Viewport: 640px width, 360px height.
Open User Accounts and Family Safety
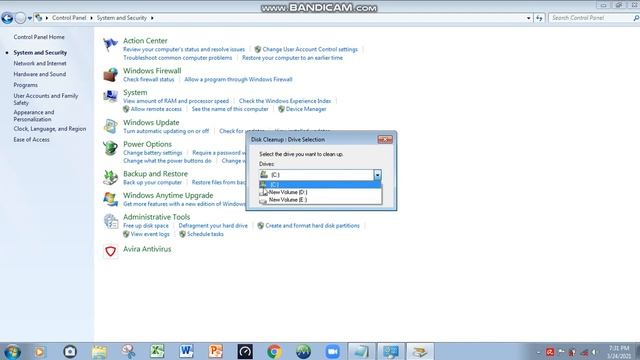point(45,99)
